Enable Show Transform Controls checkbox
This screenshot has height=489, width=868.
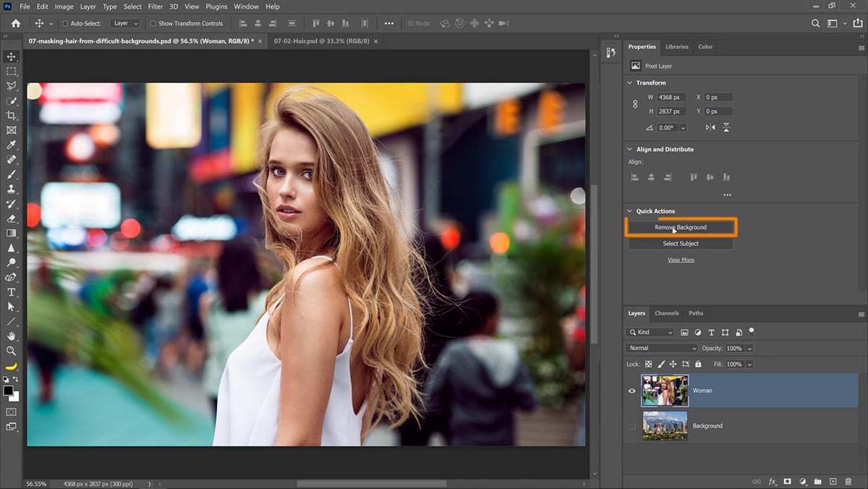153,23
